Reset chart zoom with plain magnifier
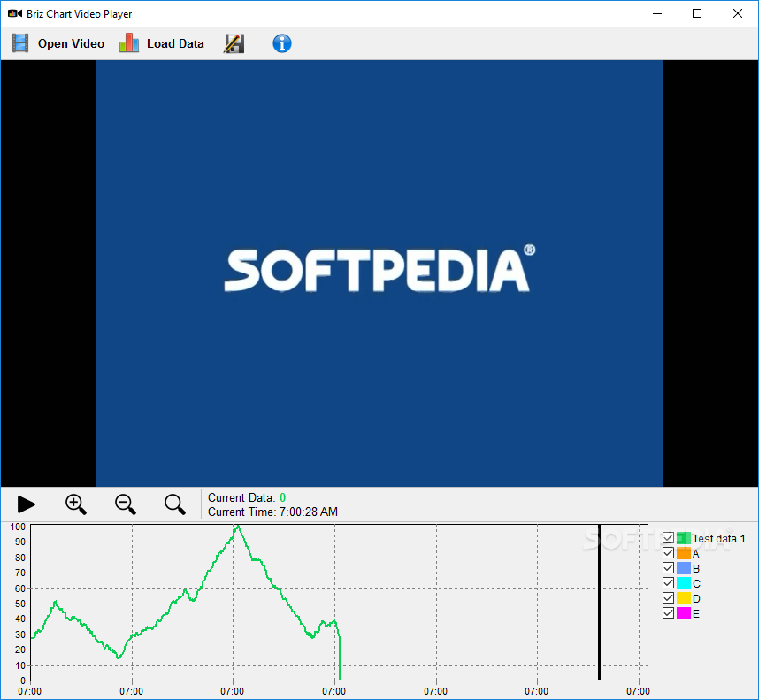This screenshot has height=700, width=759. [x=175, y=504]
